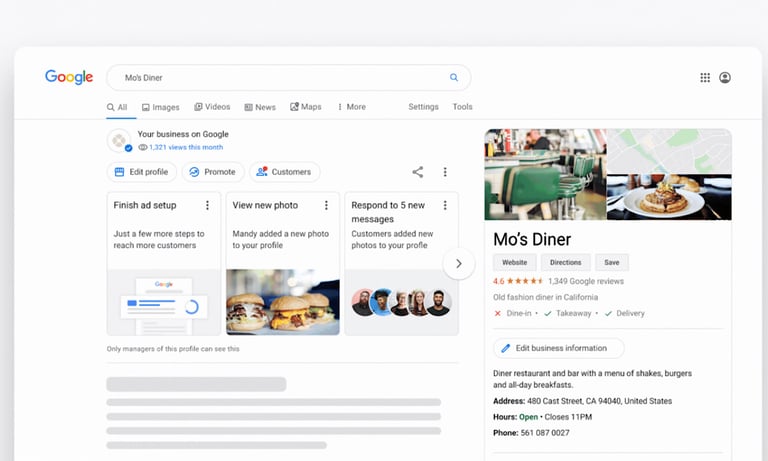
Task: Open the business profile three-dot menu
Action: (445, 172)
